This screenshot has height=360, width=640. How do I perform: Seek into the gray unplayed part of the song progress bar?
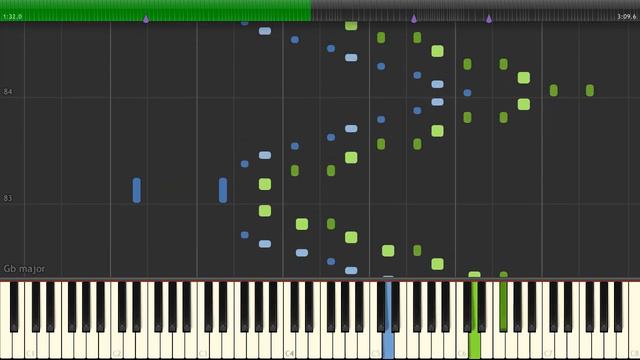(476, 10)
